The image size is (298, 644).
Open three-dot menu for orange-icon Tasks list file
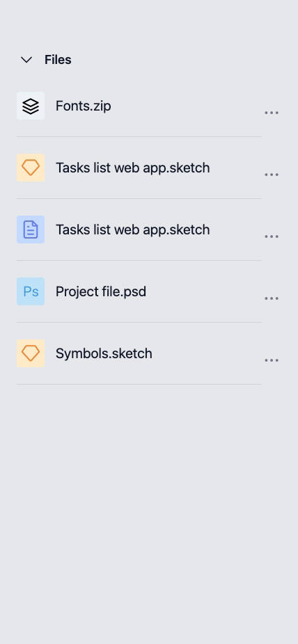(x=272, y=175)
